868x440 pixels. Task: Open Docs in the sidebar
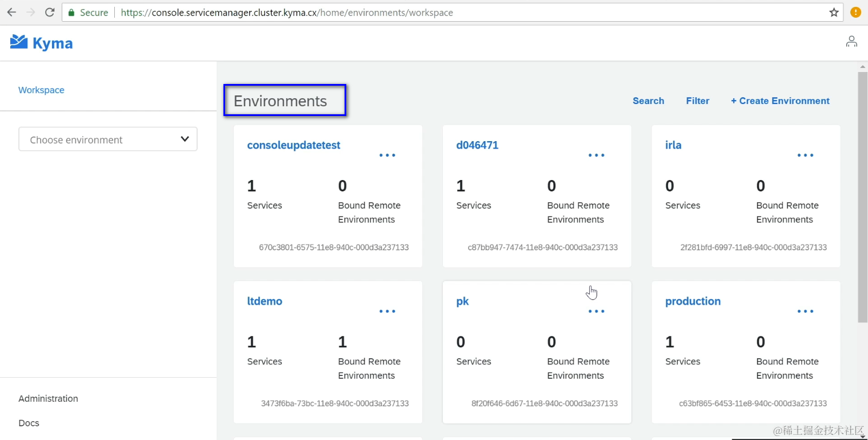29,423
